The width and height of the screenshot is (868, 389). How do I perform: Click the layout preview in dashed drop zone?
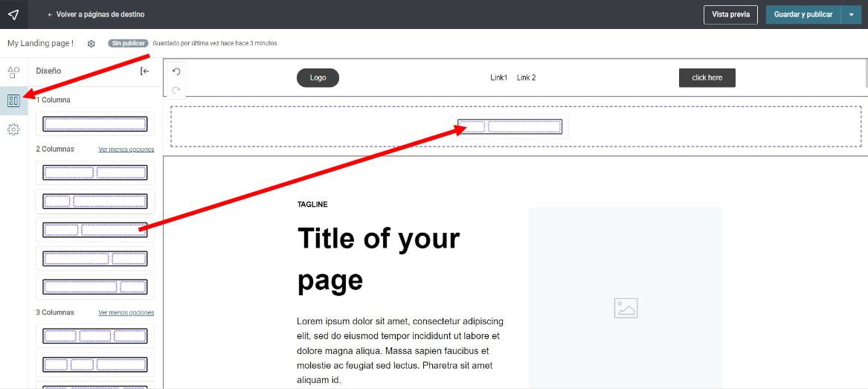point(509,126)
